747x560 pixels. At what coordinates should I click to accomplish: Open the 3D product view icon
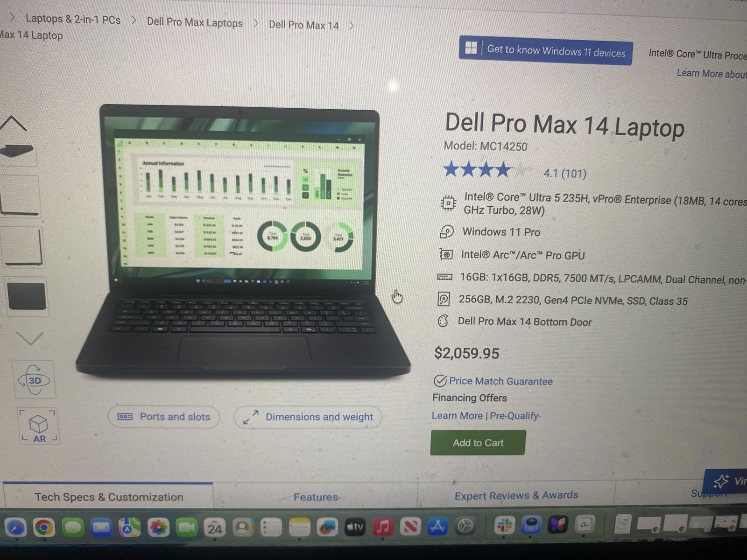[x=35, y=380]
